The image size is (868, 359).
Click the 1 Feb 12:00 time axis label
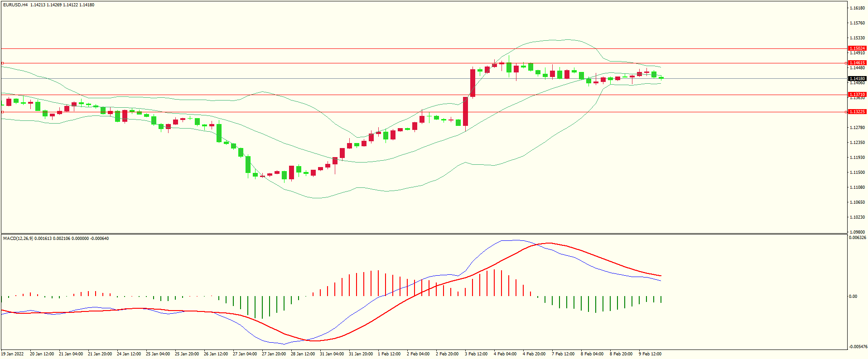click(x=389, y=354)
